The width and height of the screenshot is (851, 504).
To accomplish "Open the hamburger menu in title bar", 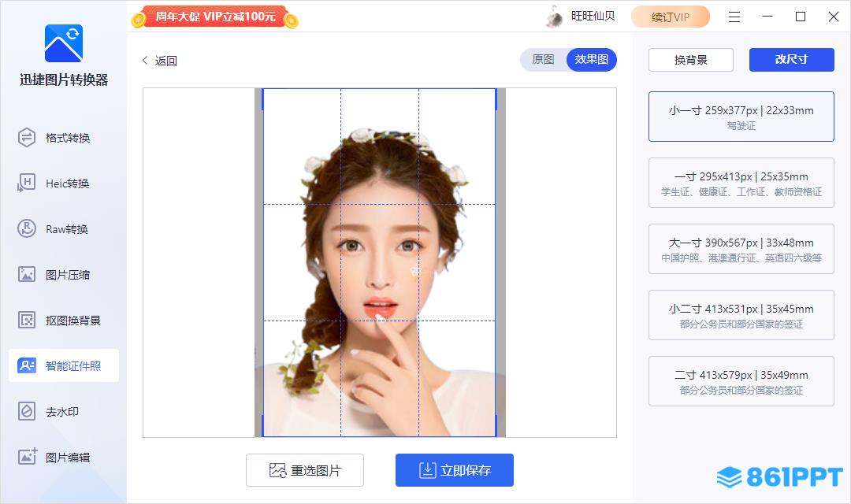I will 734,17.
